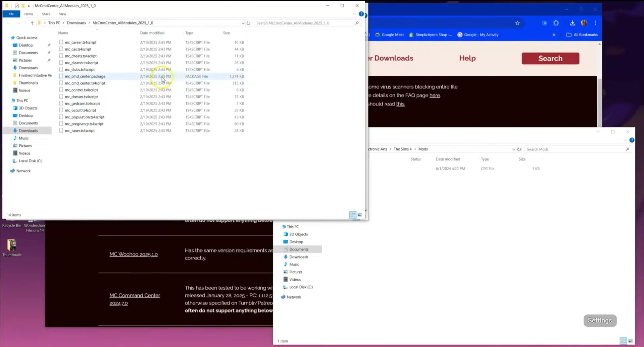Select mc_clubs.ts4script file
This screenshot has width=644, height=347.
[x=80, y=69]
